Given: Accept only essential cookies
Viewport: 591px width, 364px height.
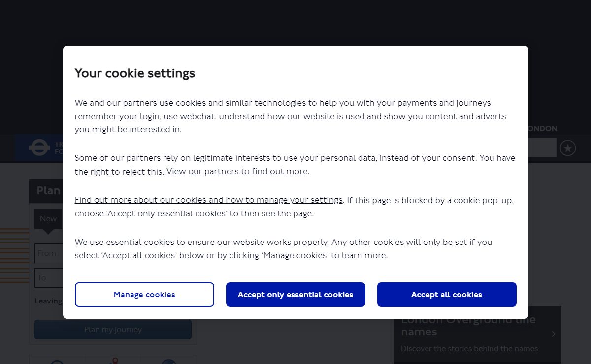Looking at the screenshot, I should 295,295.
